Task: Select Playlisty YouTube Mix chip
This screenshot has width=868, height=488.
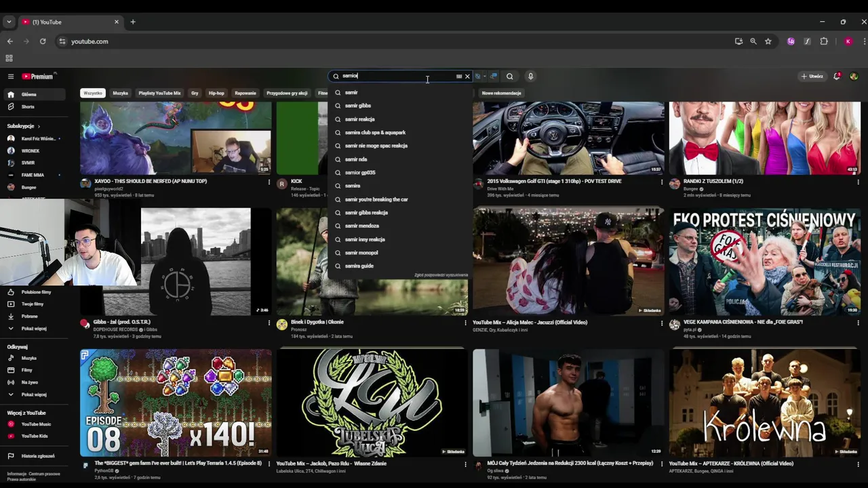Action: pos(159,93)
